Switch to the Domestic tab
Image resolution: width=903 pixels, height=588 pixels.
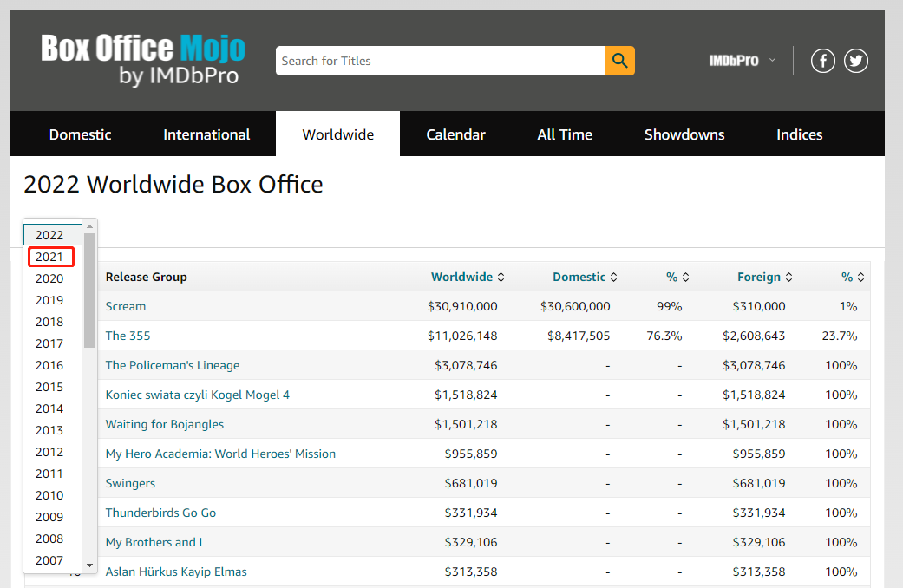(80, 134)
